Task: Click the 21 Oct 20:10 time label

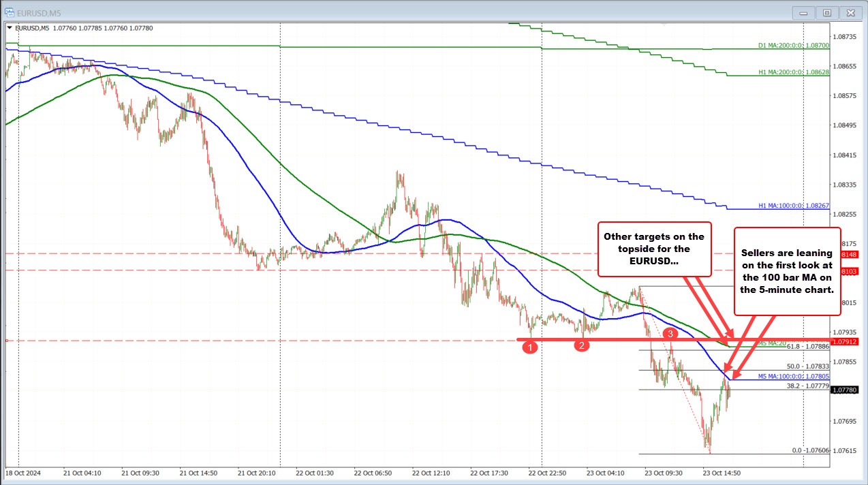Action: click(x=257, y=472)
